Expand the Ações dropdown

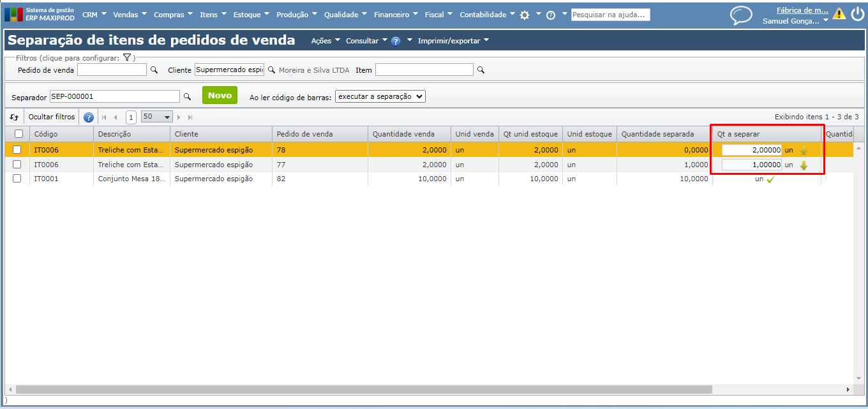click(x=325, y=41)
